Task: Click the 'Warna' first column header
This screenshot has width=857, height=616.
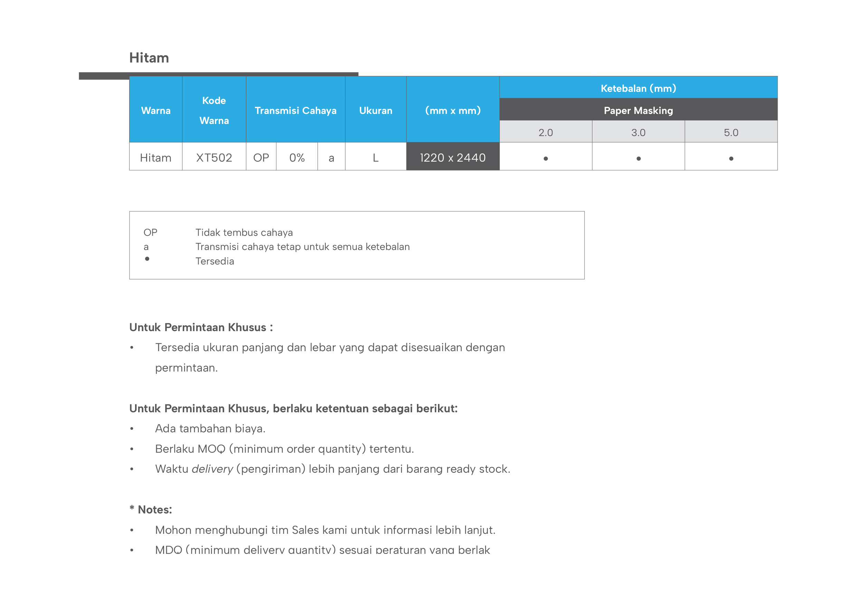Action: tap(156, 110)
